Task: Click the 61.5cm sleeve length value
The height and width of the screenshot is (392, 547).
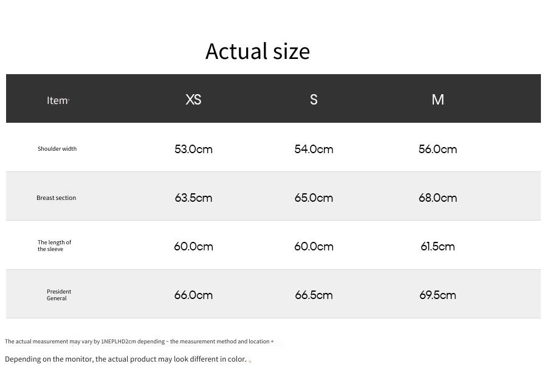Action: (438, 247)
